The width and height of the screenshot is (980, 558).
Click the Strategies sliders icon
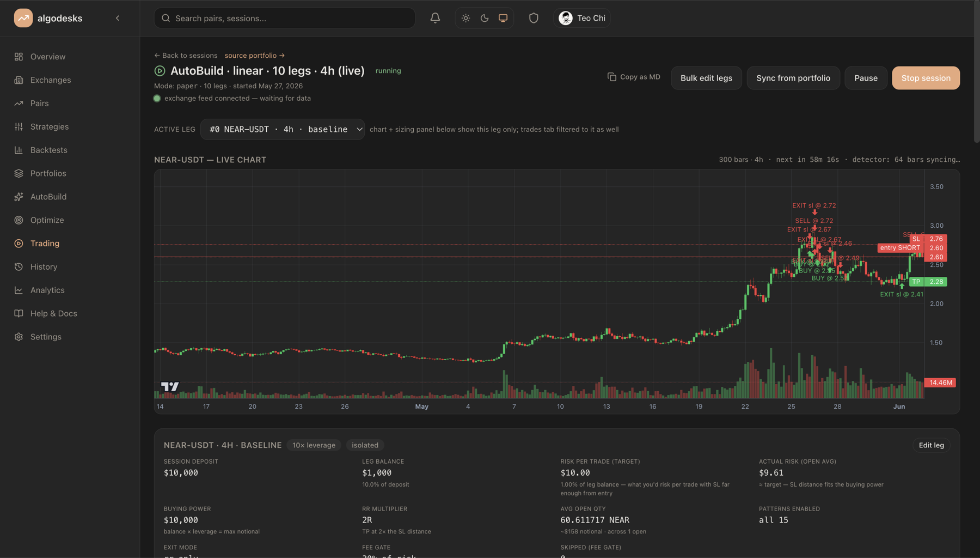[19, 127]
